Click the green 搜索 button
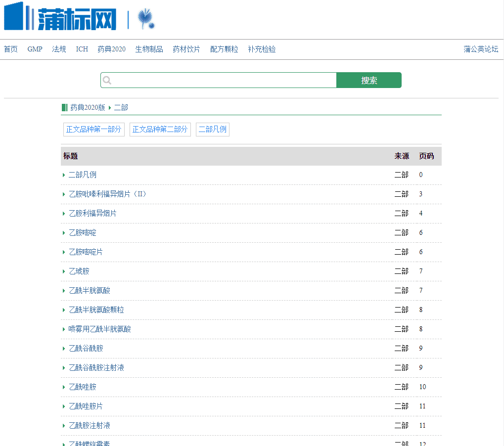Viewport: 504px width, 446px height. click(369, 80)
